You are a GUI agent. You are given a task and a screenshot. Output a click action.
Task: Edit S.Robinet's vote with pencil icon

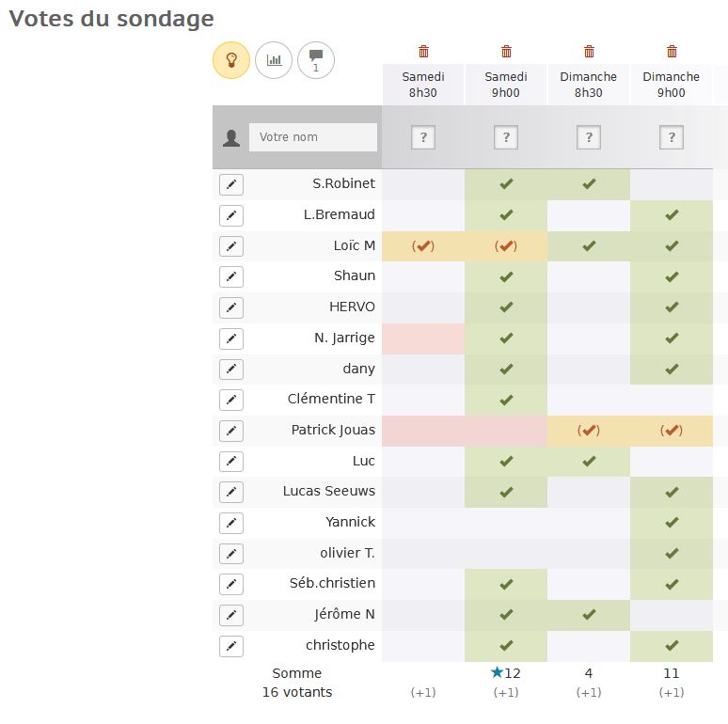(x=231, y=184)
